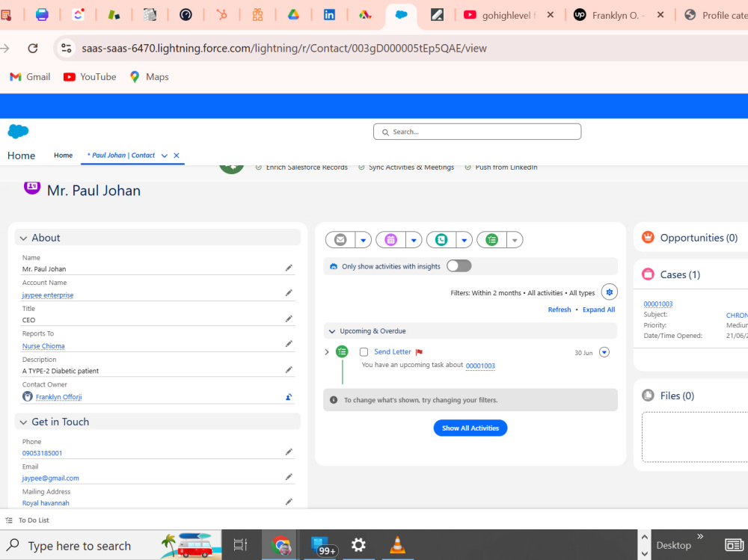This screenshot has height=560, width=748.
Task: Open the event button dropdown arrow
Action: coord(414,240)
